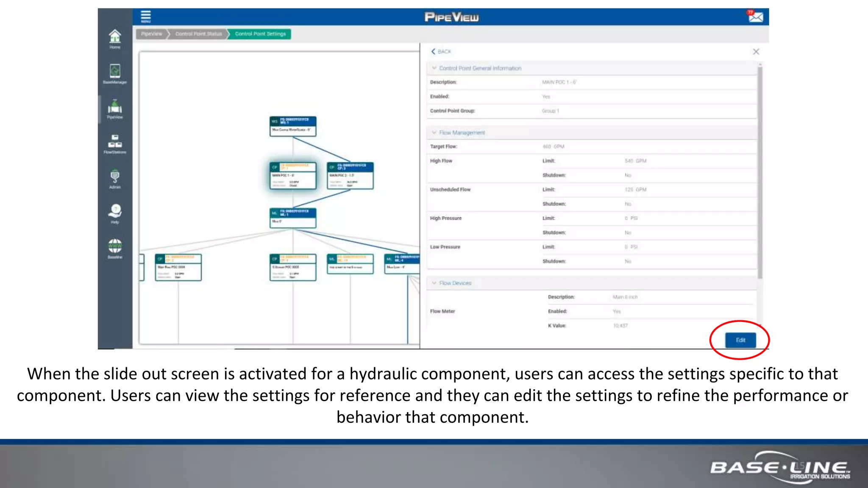Click the Low Pressure Shutdown value
This screenshot has height=488, width=868.
[628, 261]
